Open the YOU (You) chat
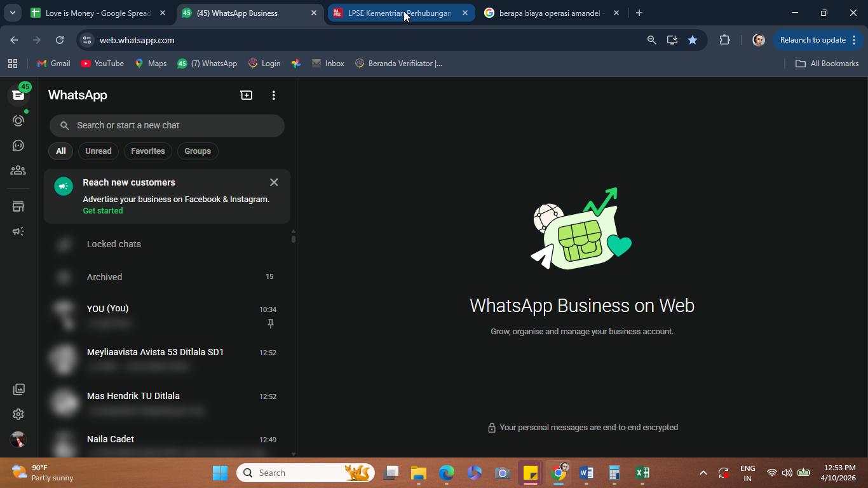Screen dimensions: 868x488 tap(167, 316)
